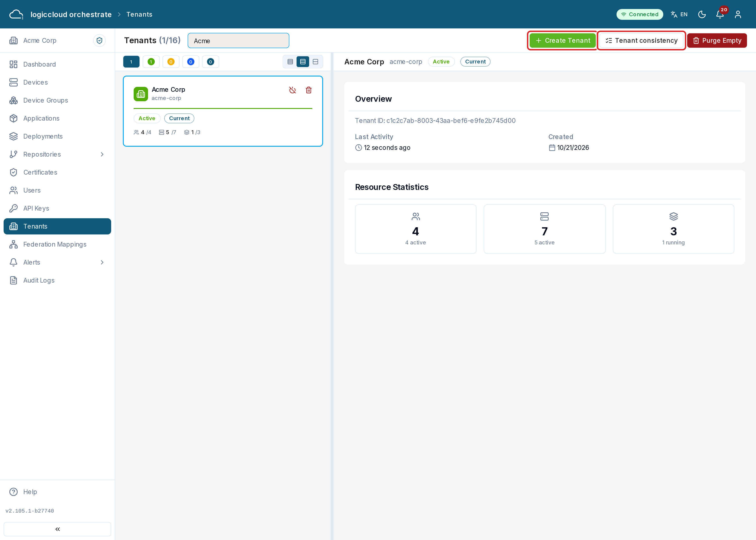
Task: Delete Acme Corp tenant trash icon
Action: [308, 90]
